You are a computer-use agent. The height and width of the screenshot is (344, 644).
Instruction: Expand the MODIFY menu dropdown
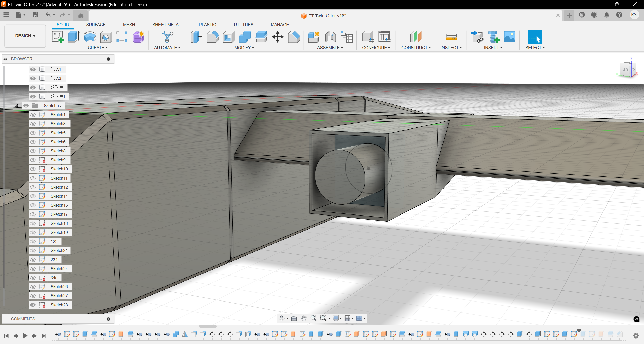click(x=244, y=48)
